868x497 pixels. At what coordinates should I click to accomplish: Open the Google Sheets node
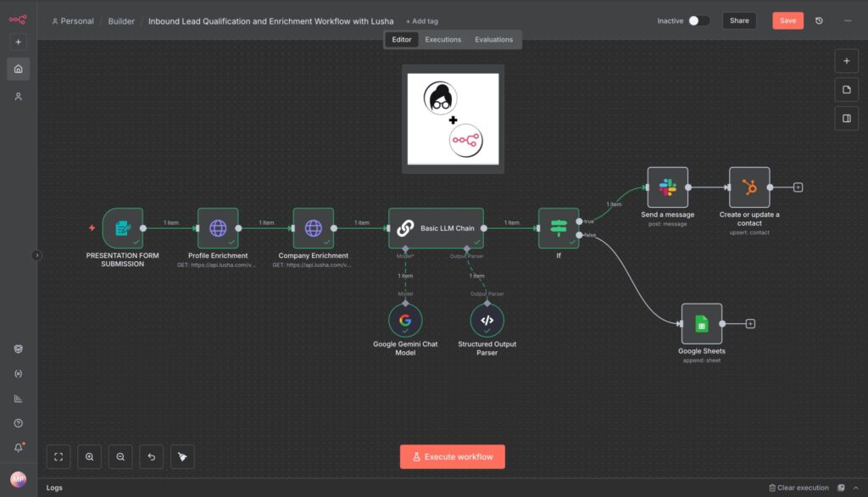click(x=701, y=324)
